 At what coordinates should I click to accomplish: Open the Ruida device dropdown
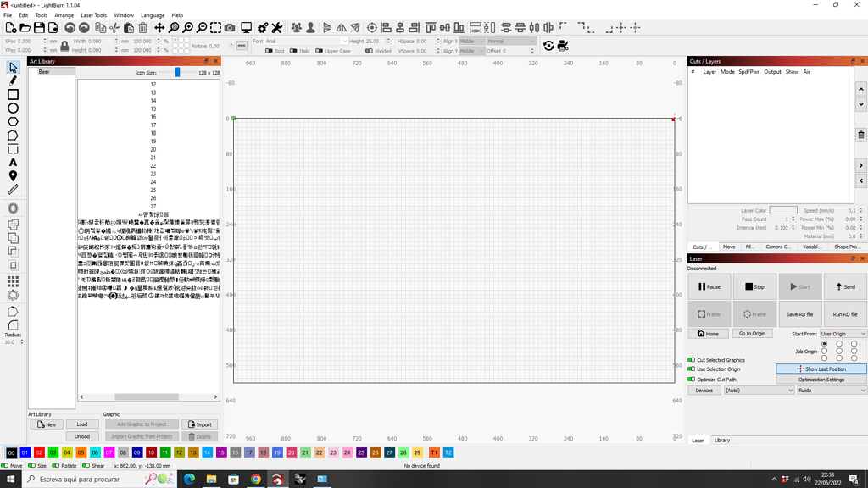[832, 390]
